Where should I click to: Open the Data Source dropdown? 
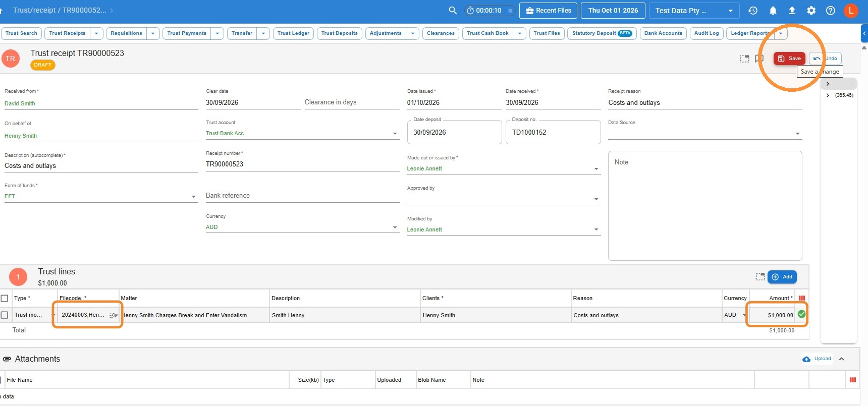coord(797,134)
